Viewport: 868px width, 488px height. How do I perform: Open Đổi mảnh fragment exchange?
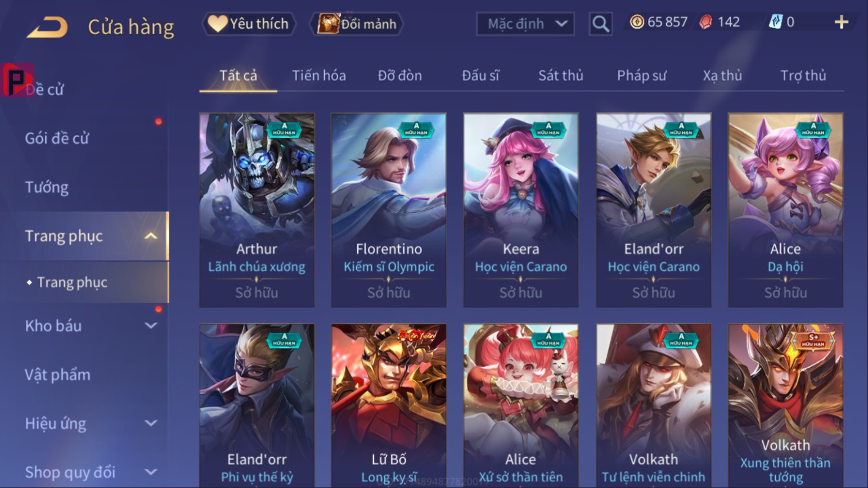click(357, 24)
